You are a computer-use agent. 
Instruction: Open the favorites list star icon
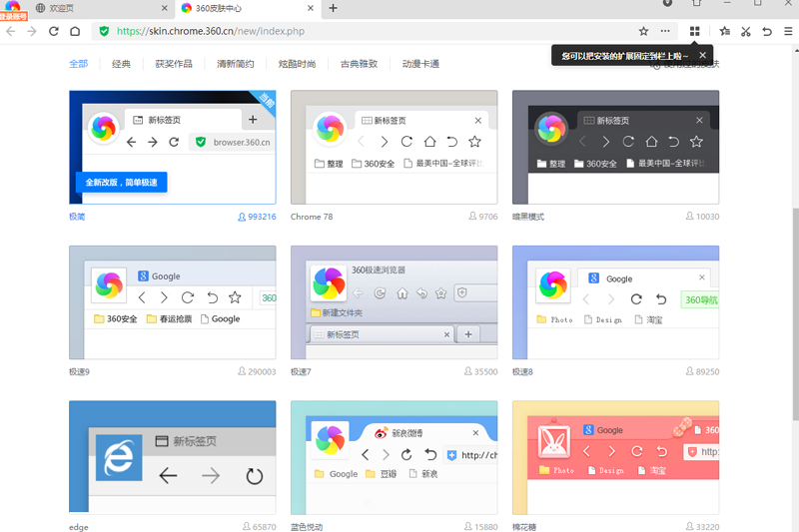725,32
